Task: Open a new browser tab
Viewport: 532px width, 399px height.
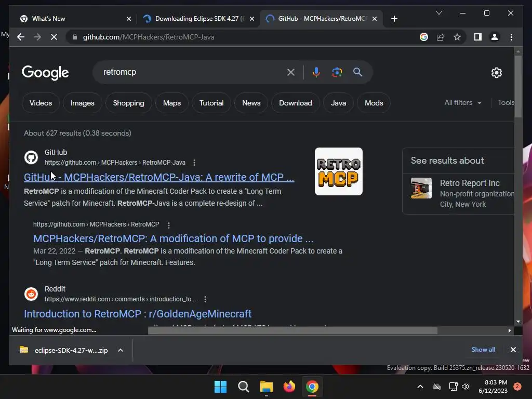Action: pos(394,19)
